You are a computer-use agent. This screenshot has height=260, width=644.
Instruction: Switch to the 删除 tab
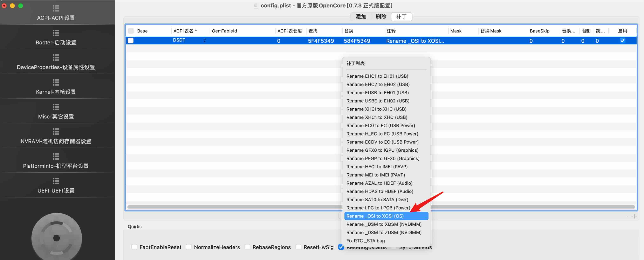(381, 17)
